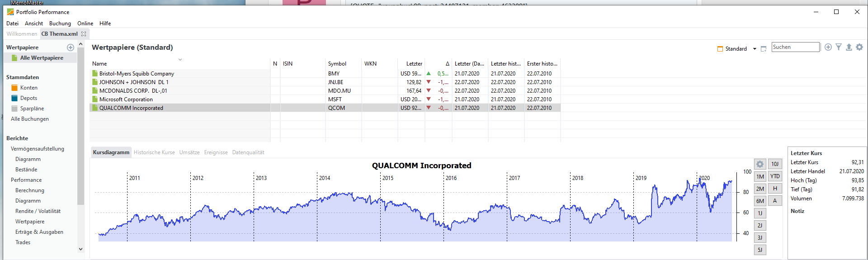Image resolution: width=868 pixels, height=260 pixels.
Task: Open Erträge & Ausgaben report
Action: [39, 232]
